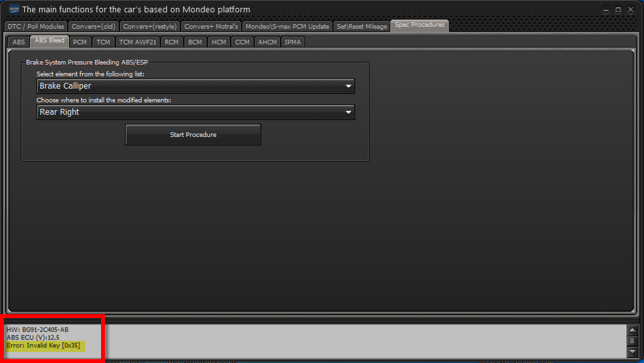Image resolution: width=644 pixels, height=363 pixels.
Task: Show the BCM procedures tab
Action: (195, 42)
